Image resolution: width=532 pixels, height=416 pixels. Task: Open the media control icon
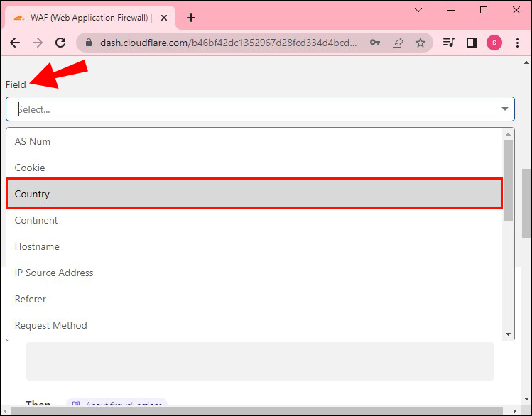(448, 43)
